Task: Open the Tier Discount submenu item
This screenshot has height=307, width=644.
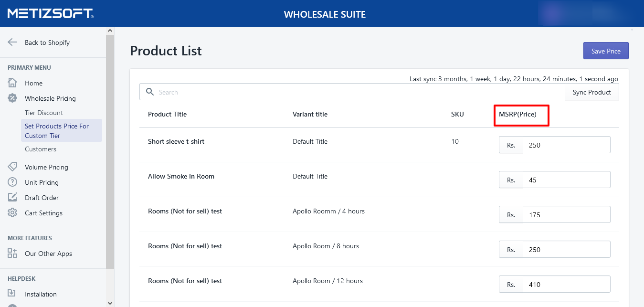Action: (x=44, y=113)
